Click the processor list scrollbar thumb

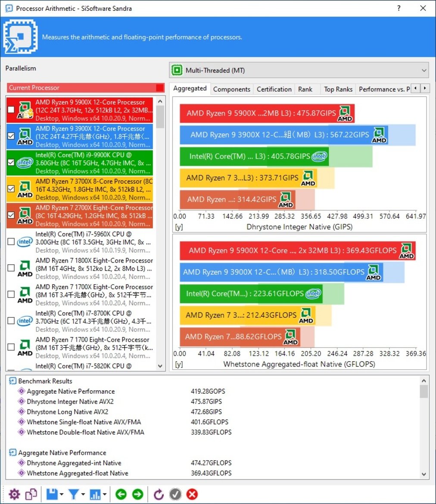tap(160, 117)
